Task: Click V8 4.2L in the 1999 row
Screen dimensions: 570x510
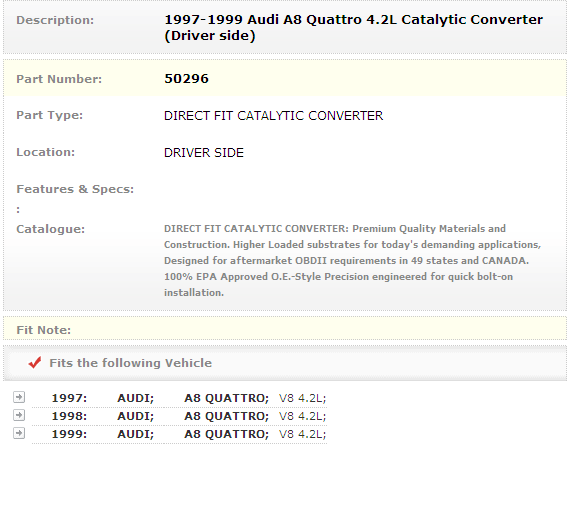Action: tap(302, 434)
